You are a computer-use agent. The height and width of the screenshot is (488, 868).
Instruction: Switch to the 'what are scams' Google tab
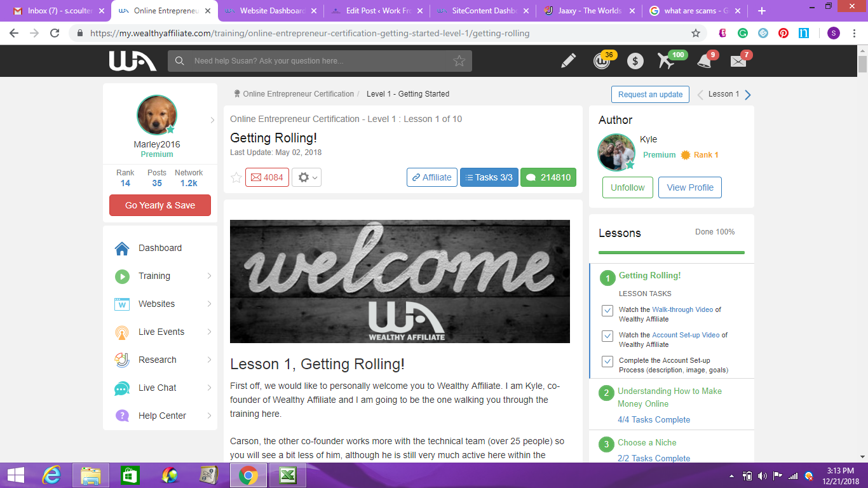pyautogui.click(x=694, y=11)
